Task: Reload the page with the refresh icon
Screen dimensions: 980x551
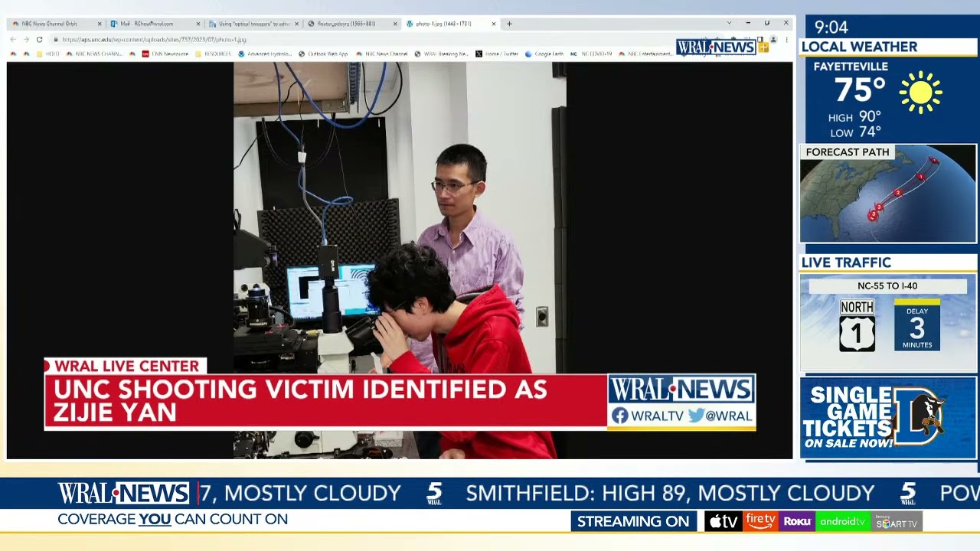Action: (39, 39)
